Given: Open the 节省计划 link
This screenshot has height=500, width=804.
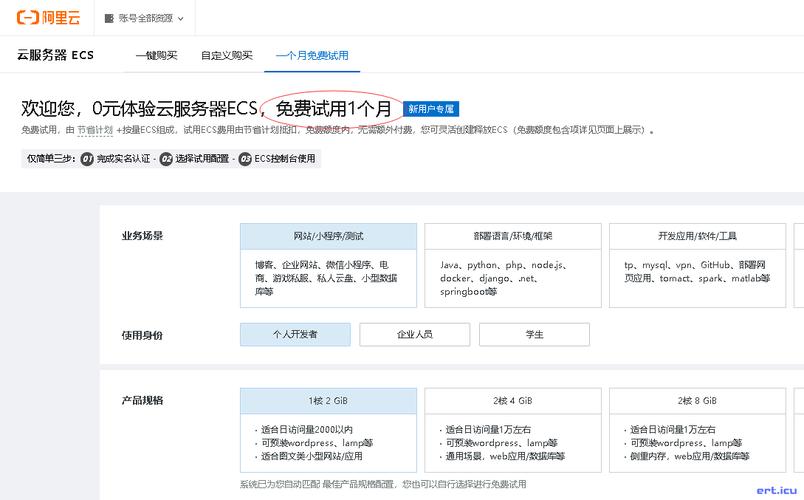Looking at the screenshot, I should [95, 130].
